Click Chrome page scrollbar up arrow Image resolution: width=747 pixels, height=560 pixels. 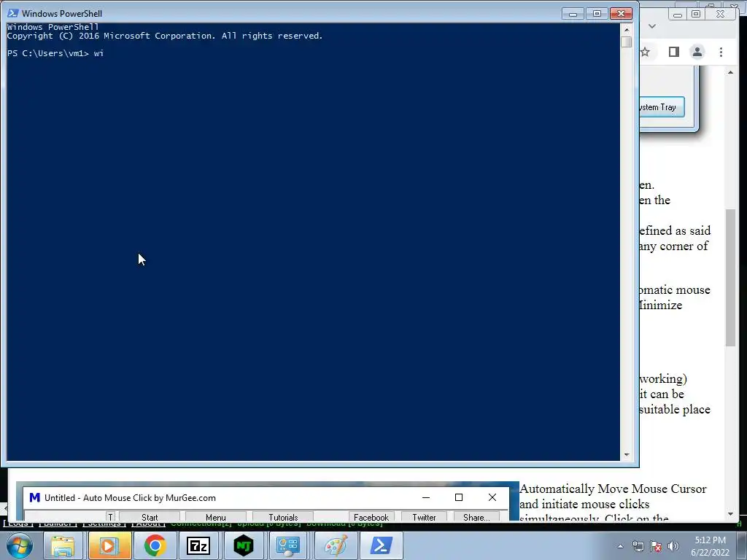coord(730,72)
